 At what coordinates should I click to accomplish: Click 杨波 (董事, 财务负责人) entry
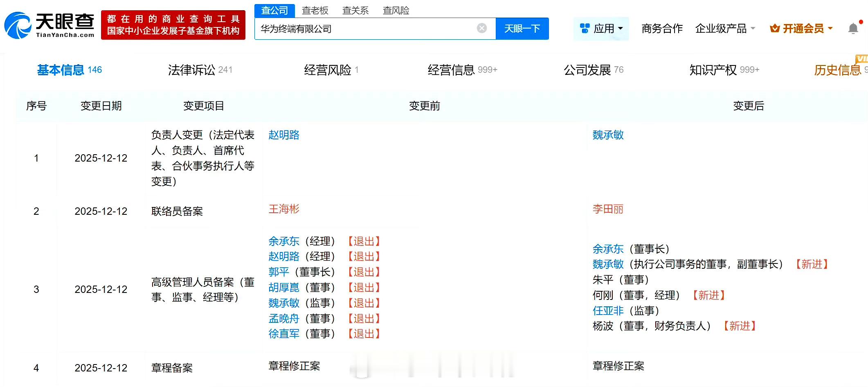pyautogui.click(x=652, y=326)
